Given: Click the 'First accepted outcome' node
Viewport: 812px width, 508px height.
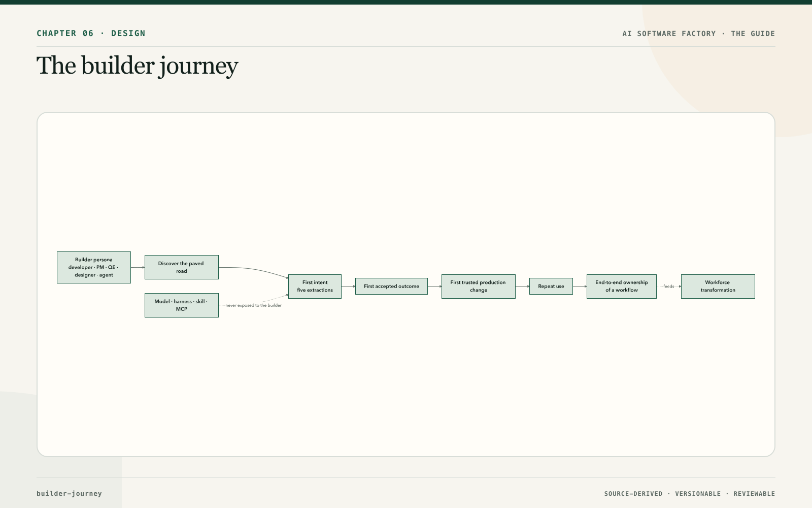Looking at the screenshot, I should click(391, 287).
